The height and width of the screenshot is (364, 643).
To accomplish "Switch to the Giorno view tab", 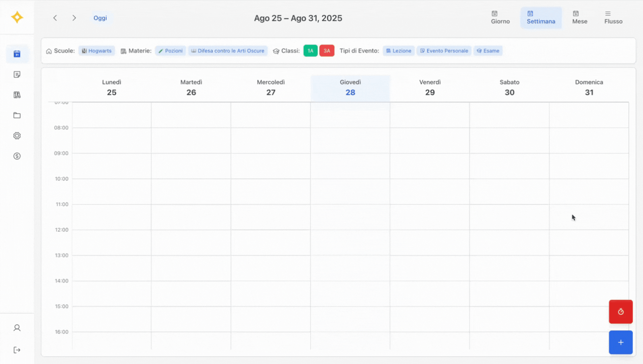I will (x=500, y=18).
